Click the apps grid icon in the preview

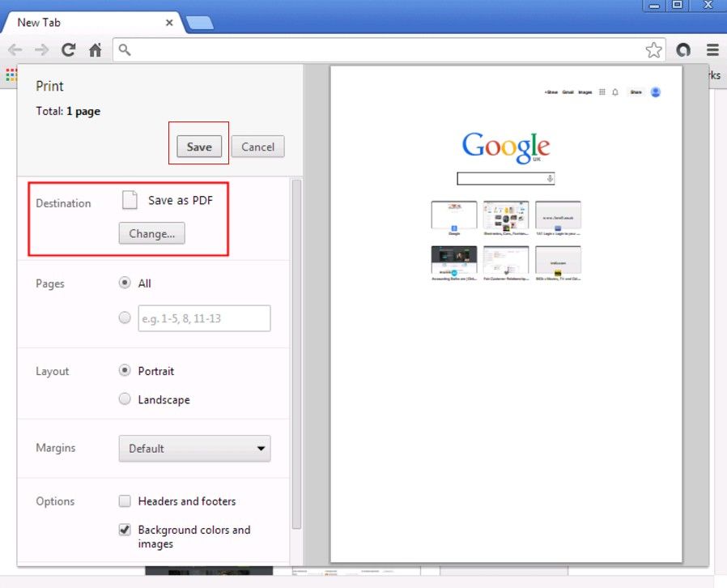(602, 92)
